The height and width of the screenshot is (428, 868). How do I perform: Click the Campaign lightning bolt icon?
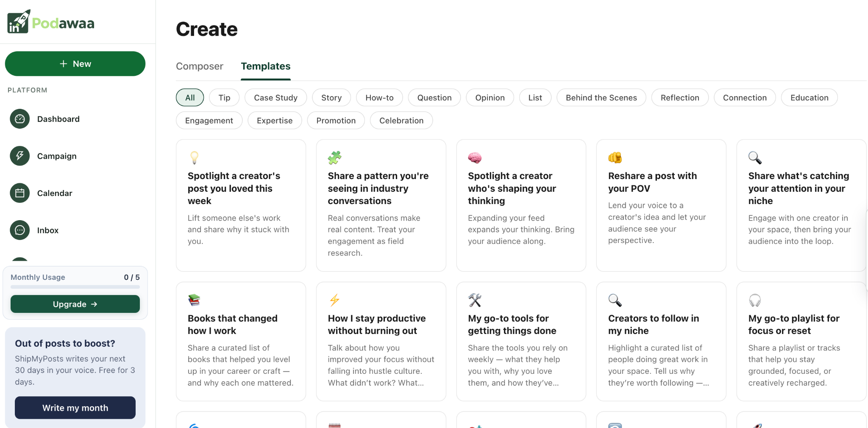coord(20,156)
